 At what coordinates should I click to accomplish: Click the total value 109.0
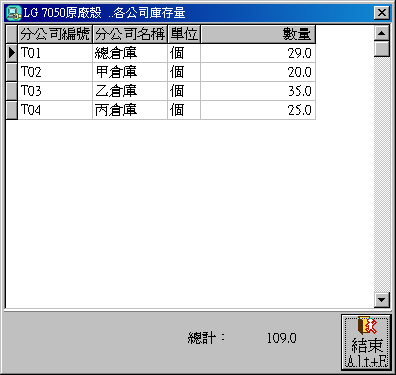coord(281,338)
